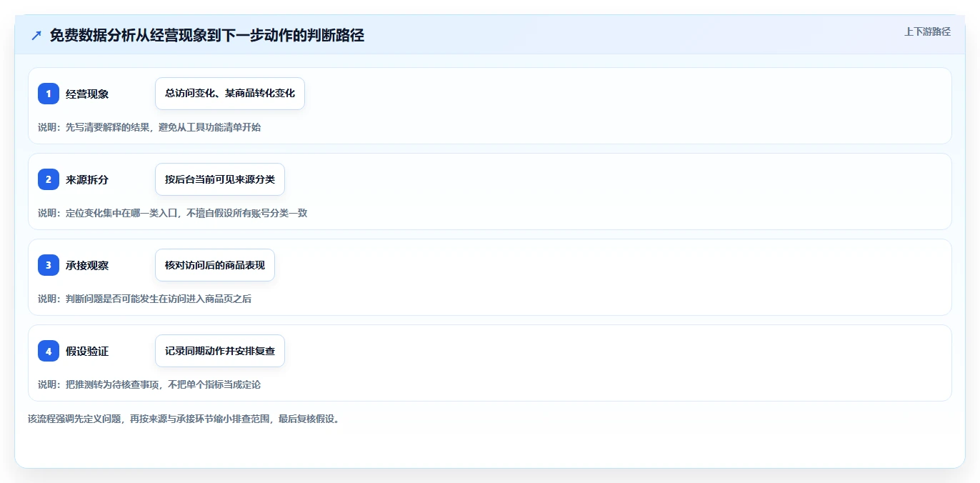
Task: Click the 总访问变化、某商品转化变化 chip
Action: click(230, 94)
